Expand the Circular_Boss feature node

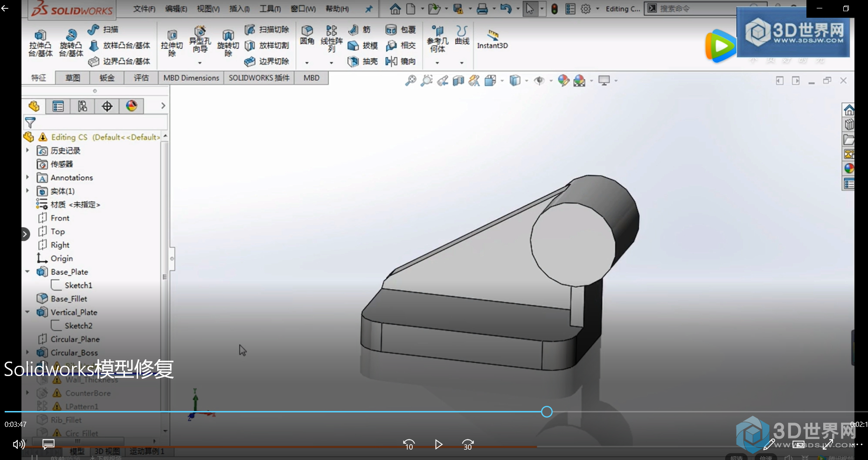(27, 352)
